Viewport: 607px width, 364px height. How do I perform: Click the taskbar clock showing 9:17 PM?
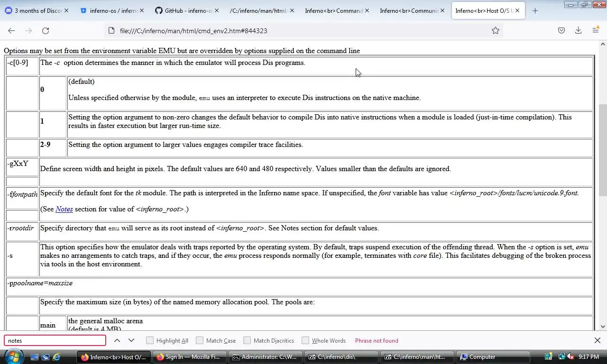tap(589, 357)
